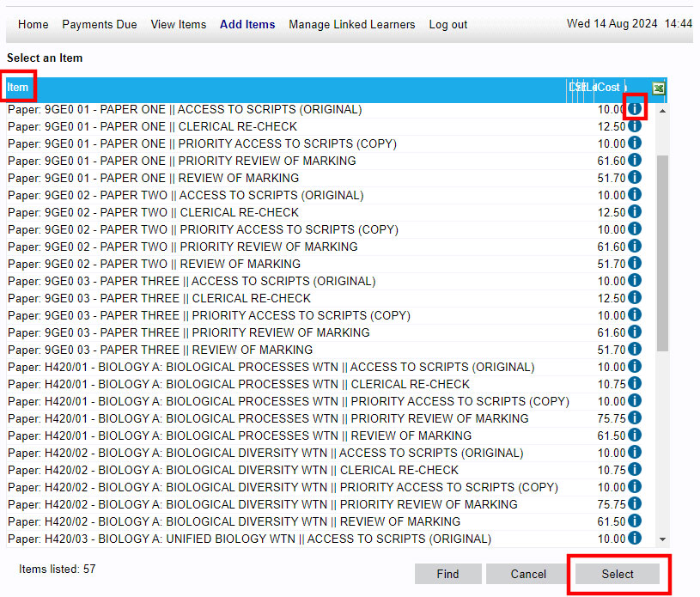Go to the Home page
This screenshot has width=700, height=597.
click(x=33, y=25)
